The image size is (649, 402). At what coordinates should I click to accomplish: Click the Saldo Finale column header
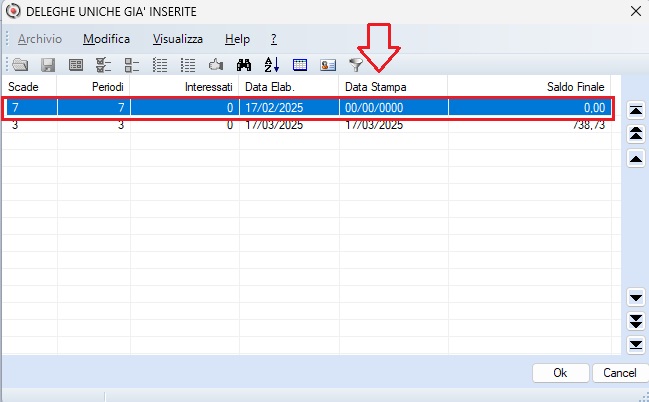(529, 87)
